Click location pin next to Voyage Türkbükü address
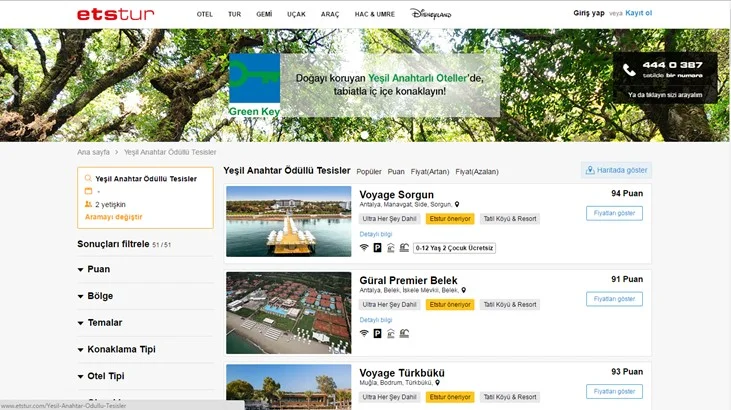Viewport: 731px width, 410px height. 437,382
